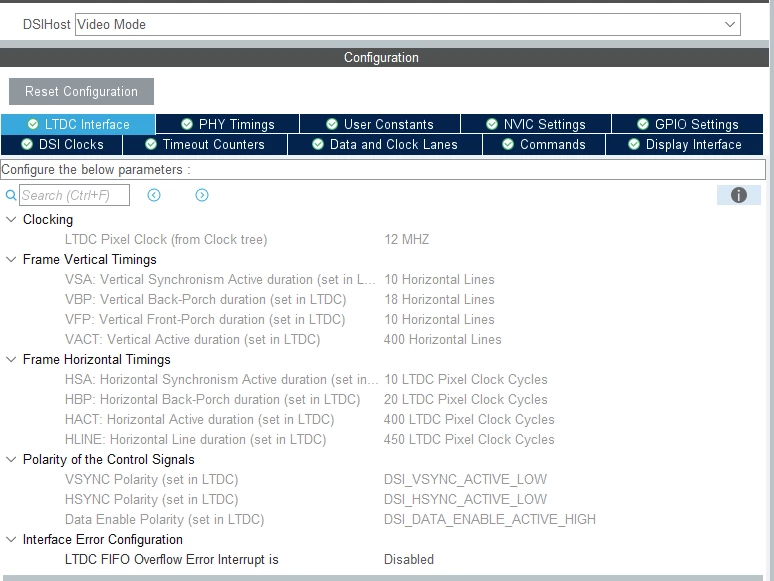Screen dimensions: 774x581
Task: Click the Reset Configuration button
Action: pyautogui.click(x=81, y=91)
